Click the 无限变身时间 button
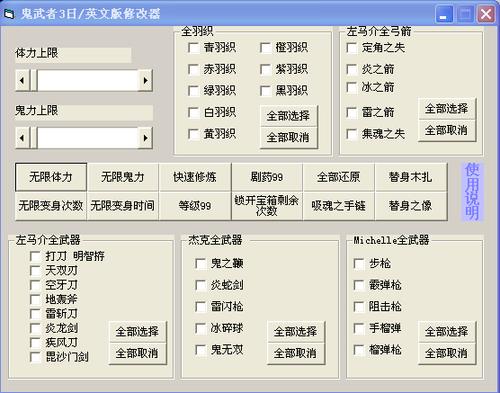The width and height of the screenshot is (500, 393). [x=123, y=206]
